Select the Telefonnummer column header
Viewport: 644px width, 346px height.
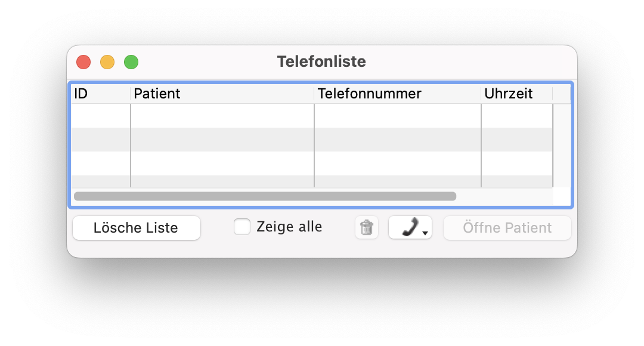tap(397, 94)
